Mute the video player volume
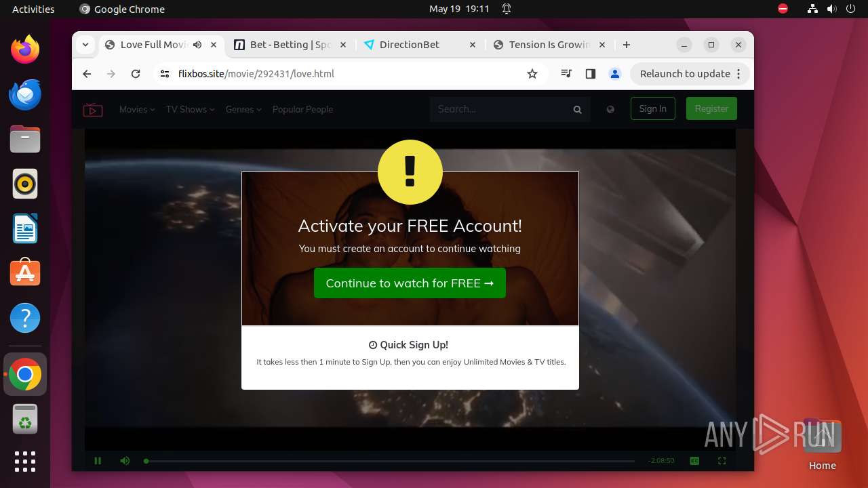Image resolution: width=868 pixels, height=488 pixels. (x=125, y=461)
